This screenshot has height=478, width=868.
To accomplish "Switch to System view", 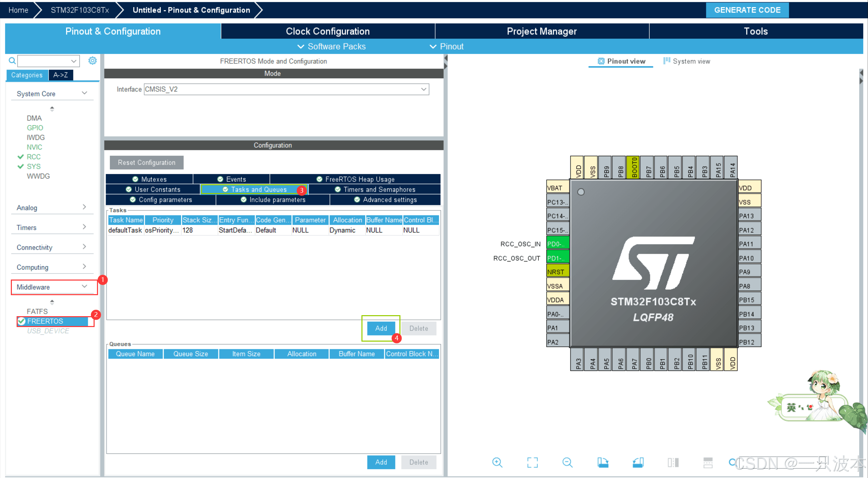I will point(687,61).
